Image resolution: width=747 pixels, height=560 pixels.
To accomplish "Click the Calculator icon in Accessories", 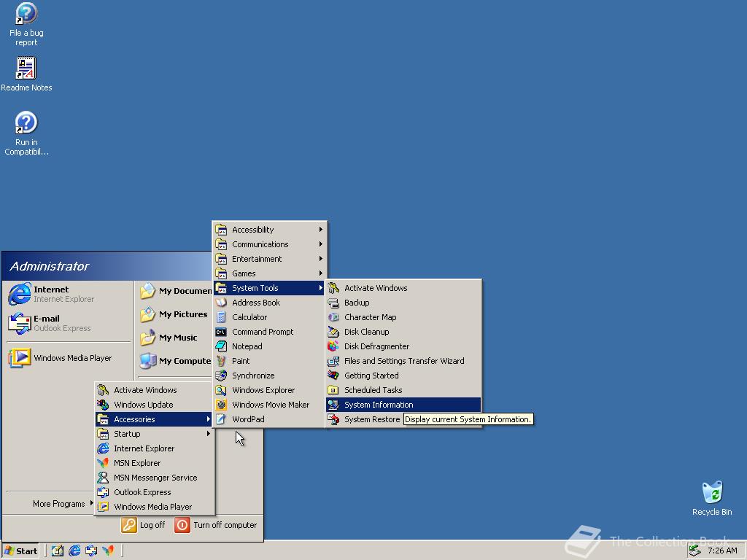I will (221, 317).
